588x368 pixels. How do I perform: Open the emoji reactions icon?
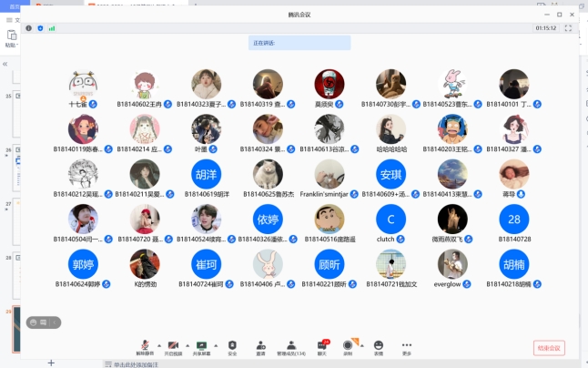tap(378, 345)
